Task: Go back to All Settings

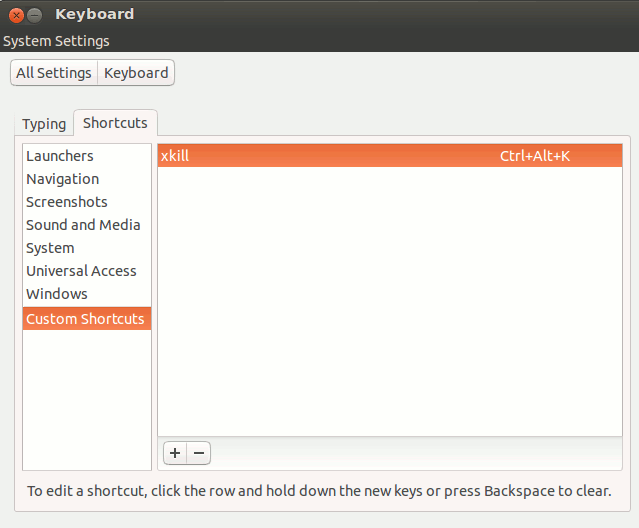Action: click(54, 73)
